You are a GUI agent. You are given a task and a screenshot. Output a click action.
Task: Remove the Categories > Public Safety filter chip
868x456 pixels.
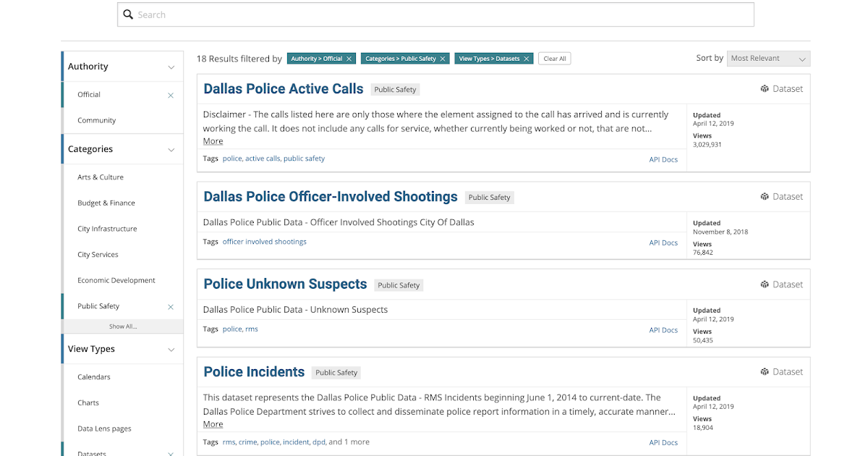point(444,58)
